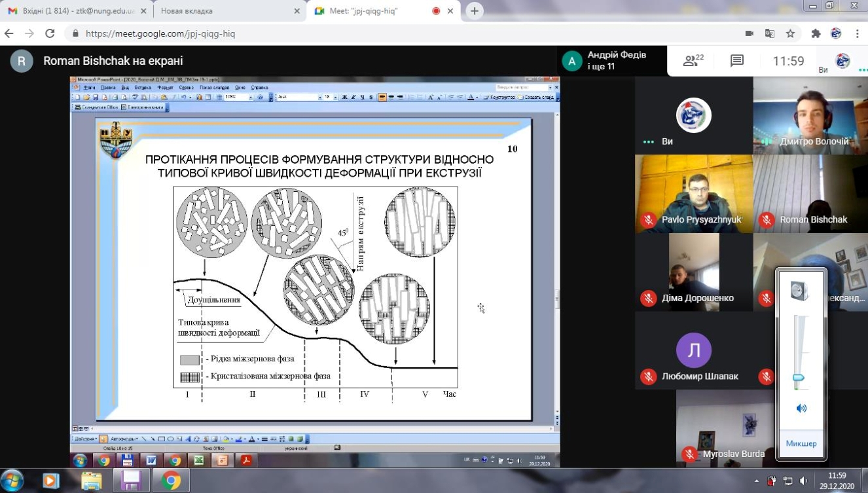This screenshot has width=868, height=493.
Task: Go forward in Chrome
Action: [29, 33]
